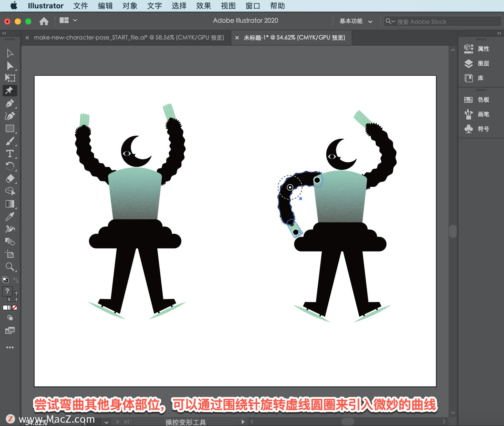
Task: Select the Curvature tool
Action: point(10,116)
